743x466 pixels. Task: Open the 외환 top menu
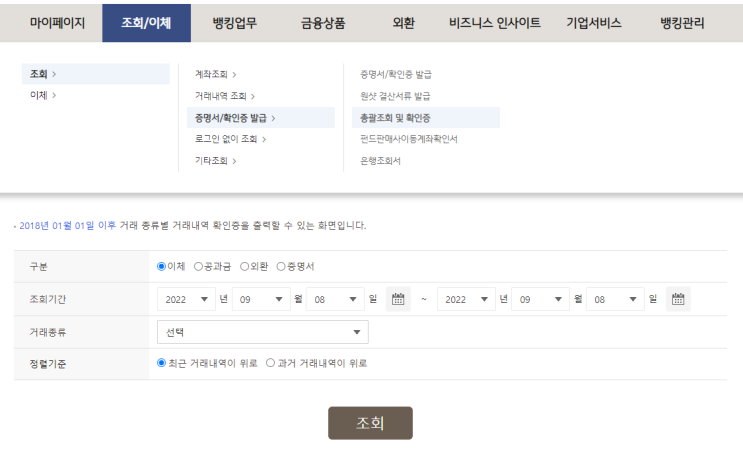[404, 23]
